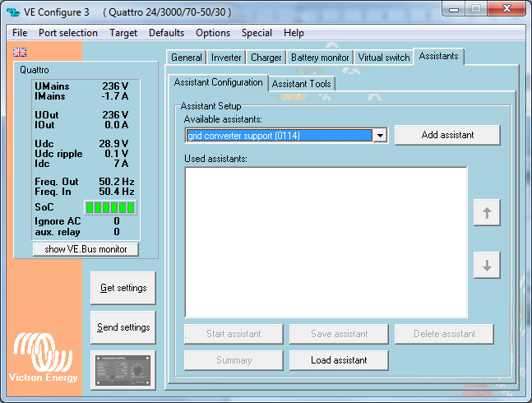Move assistant up with the up arrow
Screen dimensions: 532x403
[487, 214]
